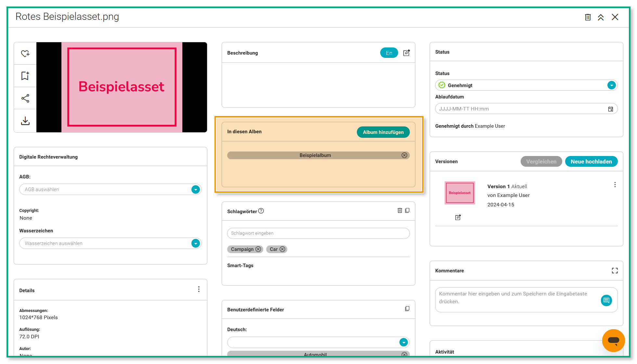Collapse panels with double chevron up icon

click(x=601, y=17)
